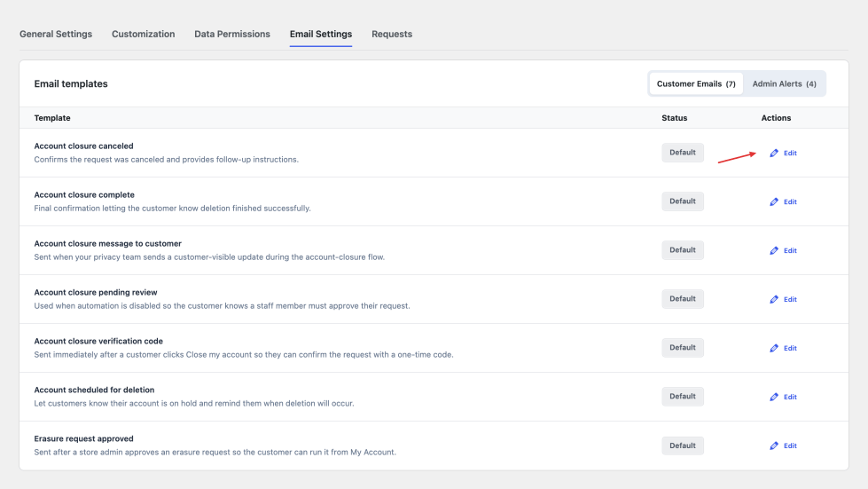This screenshot has height=489, width=868.
Task: Show Customer Emails (7) templates
Action: (x=696, y=83)
